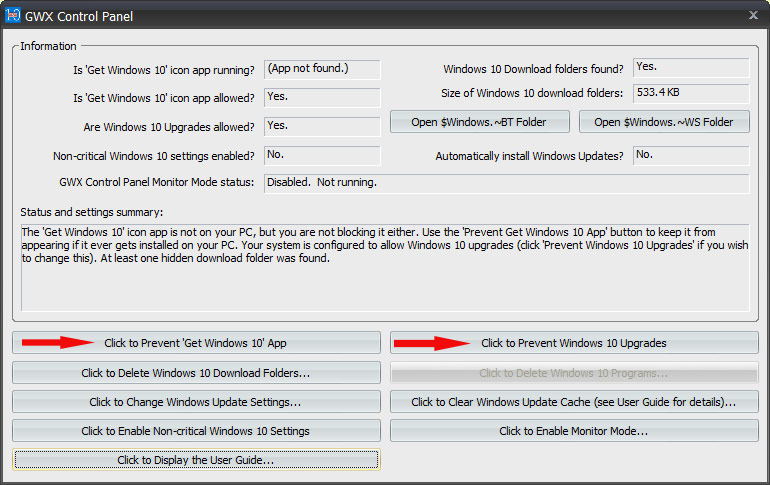This screenshot has height=485, width=770.
Task: Click to Delete Windows 10 Download Folders
Action: [196, 373]
